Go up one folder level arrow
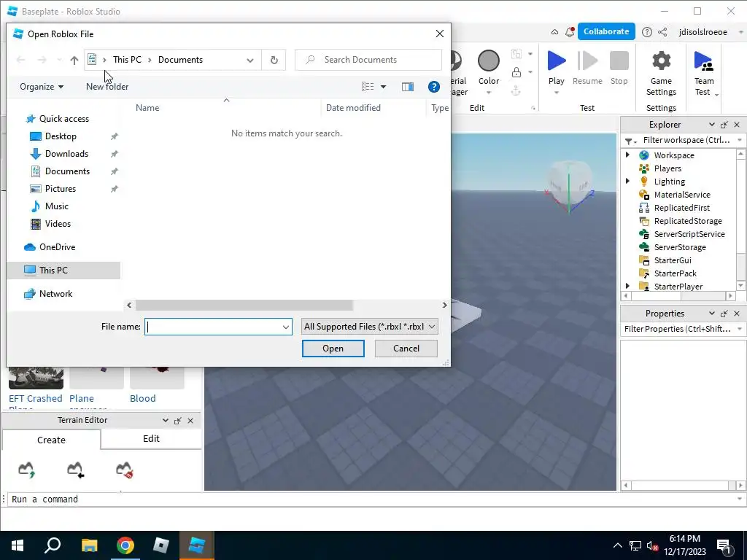 [74, 60]
